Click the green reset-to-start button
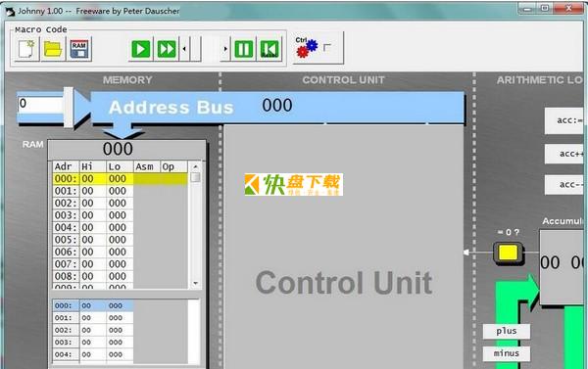This screenshot has height=369, width=588. (269, 49)
